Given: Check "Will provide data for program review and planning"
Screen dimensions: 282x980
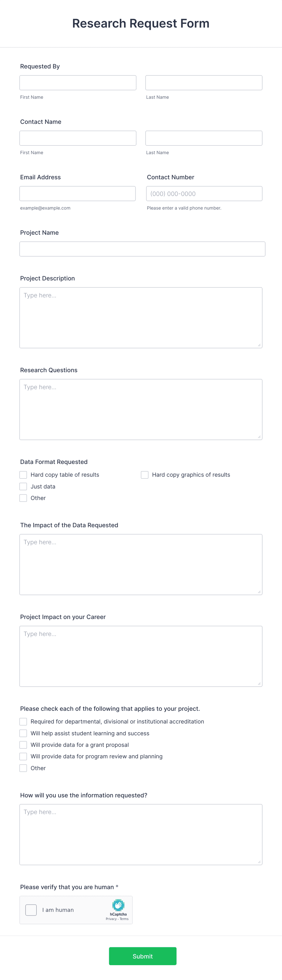Looking at the screenshot, I should coord(23,756).
